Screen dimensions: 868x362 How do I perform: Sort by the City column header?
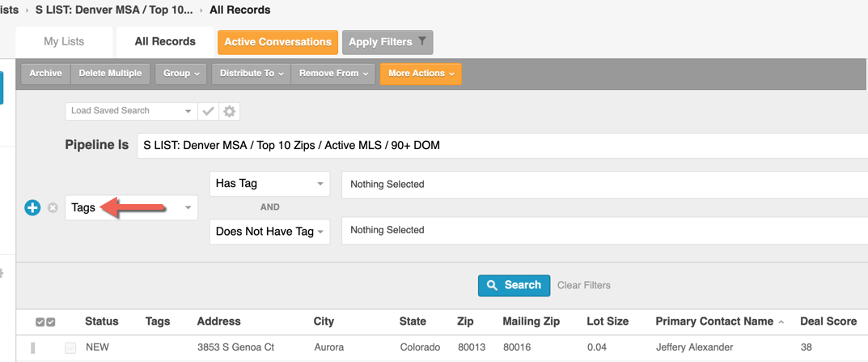point(324,322)
